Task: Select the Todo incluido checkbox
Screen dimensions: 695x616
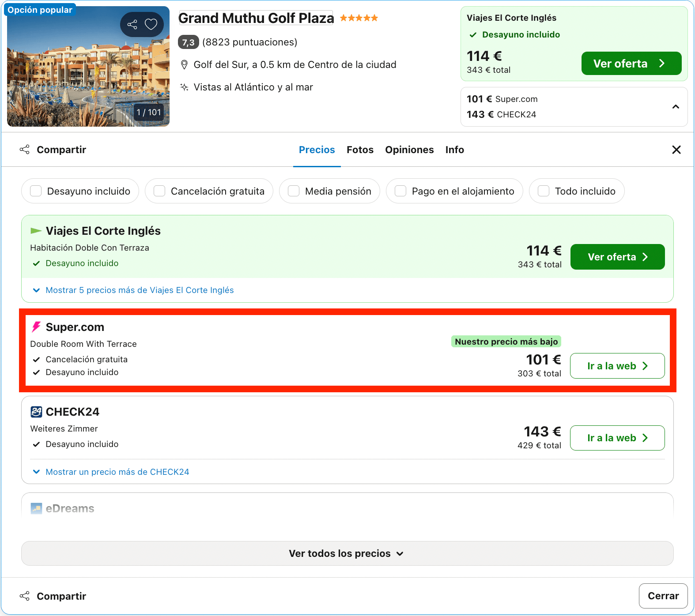Action: tap(544, 191)
